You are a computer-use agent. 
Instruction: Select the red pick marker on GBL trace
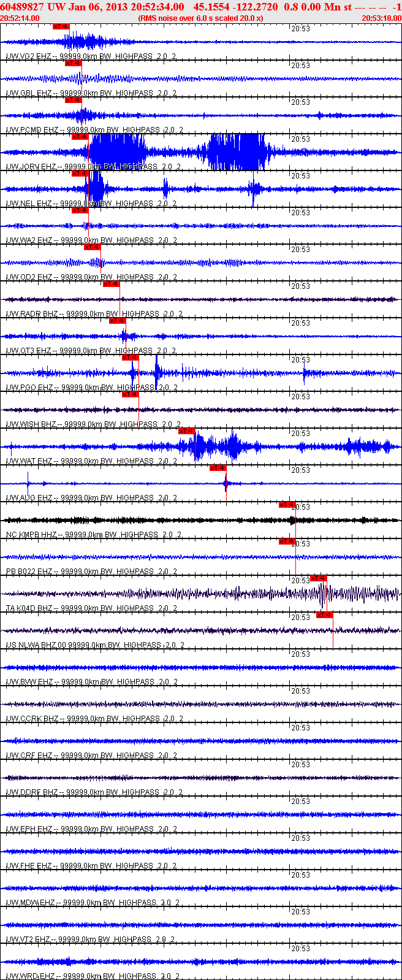click(73, 63)
